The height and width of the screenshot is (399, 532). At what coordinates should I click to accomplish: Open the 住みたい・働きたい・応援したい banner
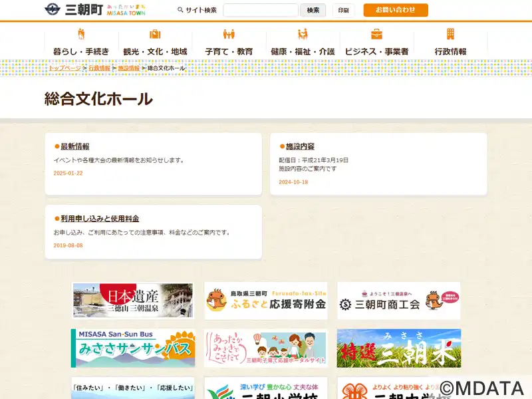coord(133,388)
